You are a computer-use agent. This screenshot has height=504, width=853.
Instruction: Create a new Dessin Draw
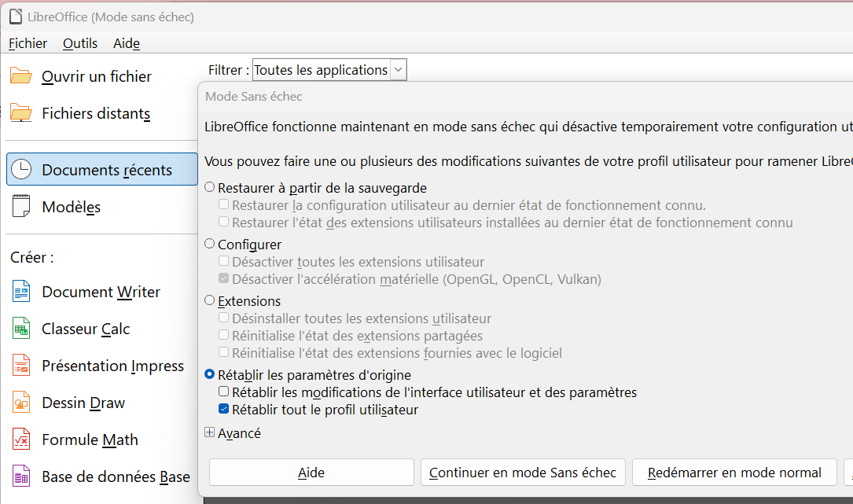pyautogui.click(x=83, y=403)
